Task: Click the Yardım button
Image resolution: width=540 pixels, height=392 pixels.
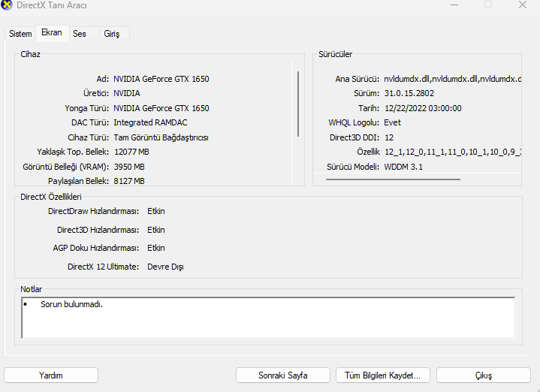Action: pos(51,375)
